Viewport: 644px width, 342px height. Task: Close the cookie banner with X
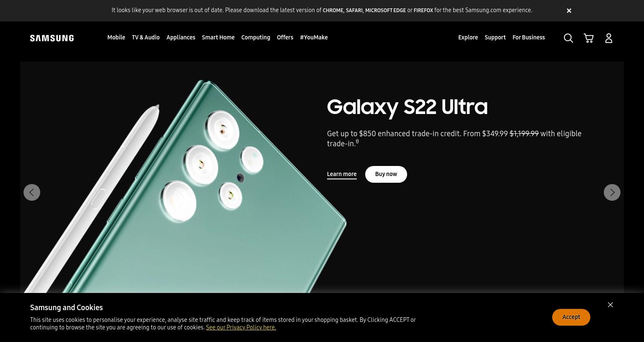pos(610,305)
